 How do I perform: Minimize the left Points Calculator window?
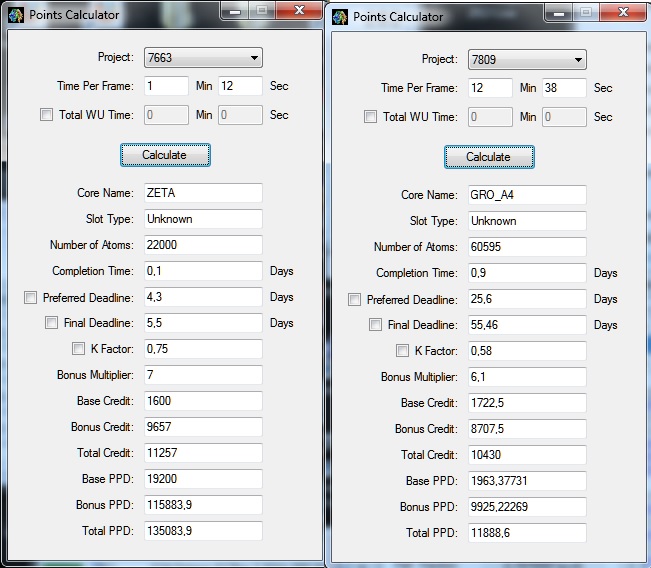pos(235,10)
